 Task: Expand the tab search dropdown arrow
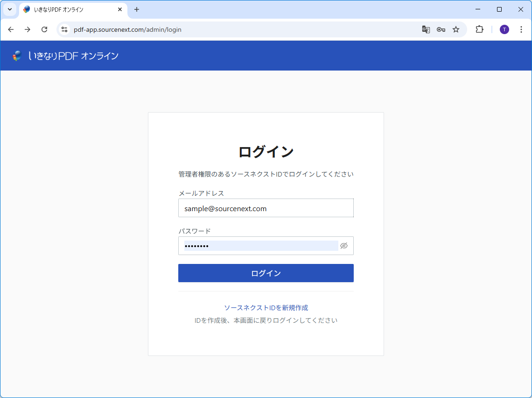(9, 9)
